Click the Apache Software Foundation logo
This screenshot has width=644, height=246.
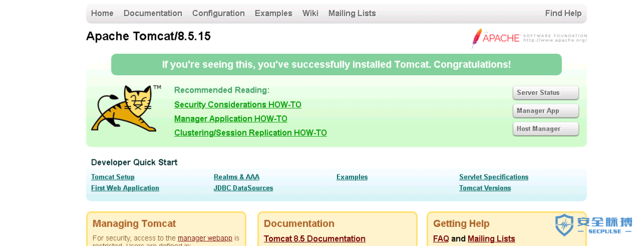(529, 38)
